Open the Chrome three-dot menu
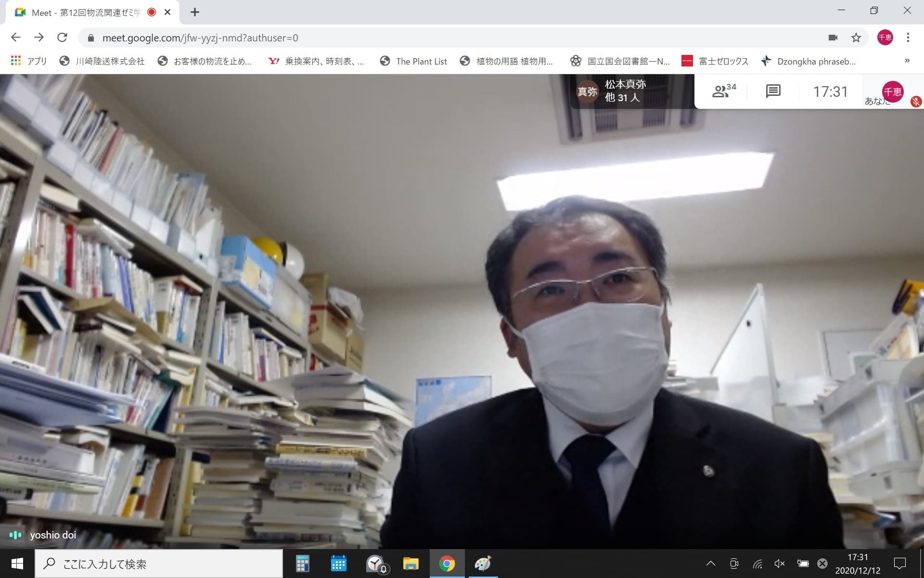924x578 pixels. [908, 38]
